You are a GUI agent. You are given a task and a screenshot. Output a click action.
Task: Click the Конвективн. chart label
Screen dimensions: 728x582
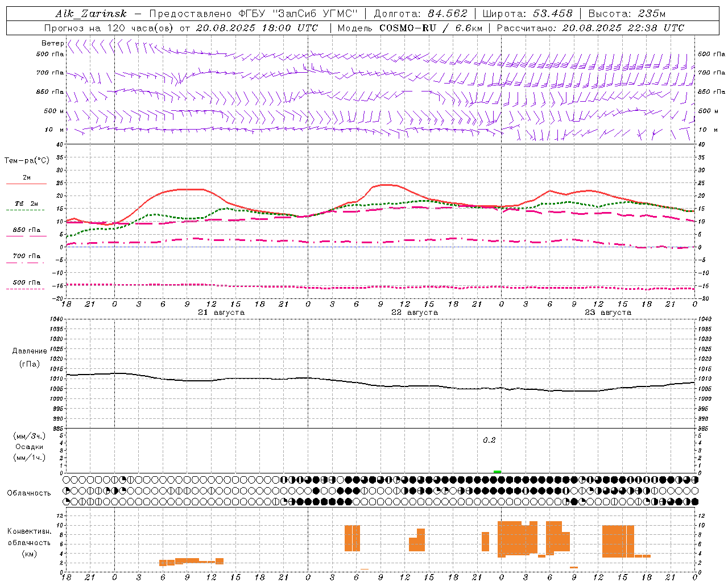[29, 531]
